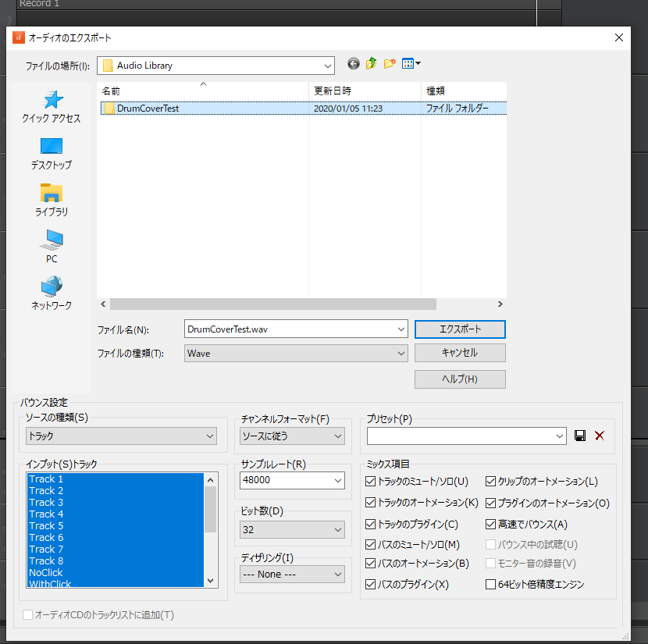Image resolution: width=648 pixels, height=644 pixels.
Task: Select Track 3 in the input track list
Action: tap(116, 502)
